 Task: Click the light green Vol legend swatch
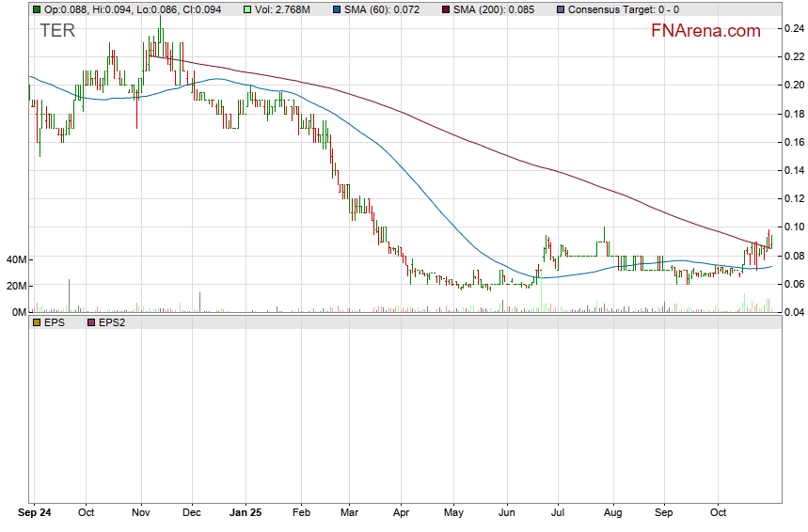click(x=248, y=9)
